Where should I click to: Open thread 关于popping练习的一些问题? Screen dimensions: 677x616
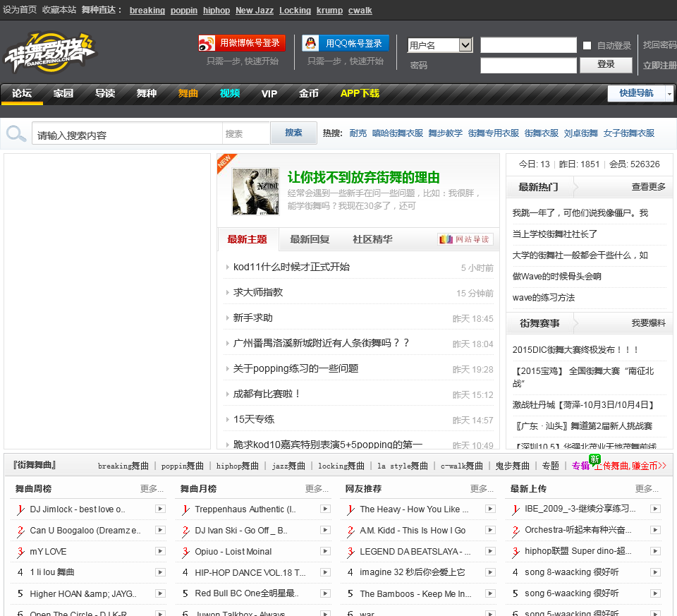coord(295,369)
